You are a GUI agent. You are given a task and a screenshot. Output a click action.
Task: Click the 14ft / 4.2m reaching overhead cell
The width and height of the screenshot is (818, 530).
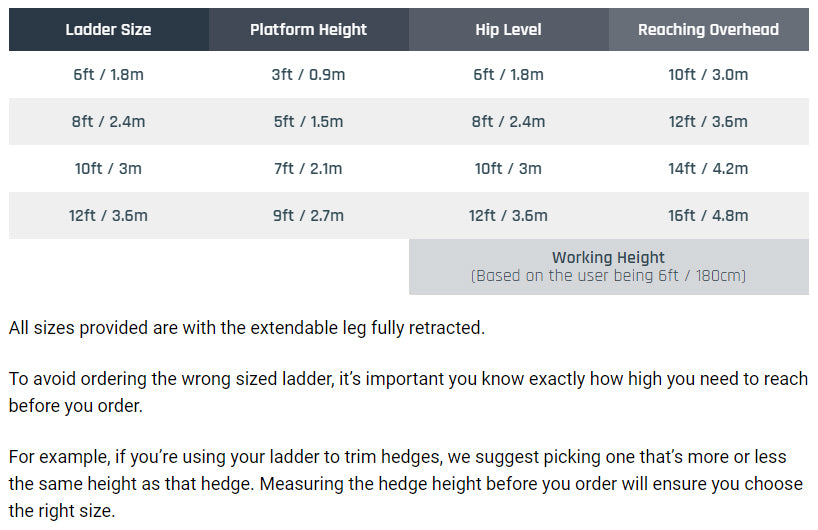click(708, 168)
